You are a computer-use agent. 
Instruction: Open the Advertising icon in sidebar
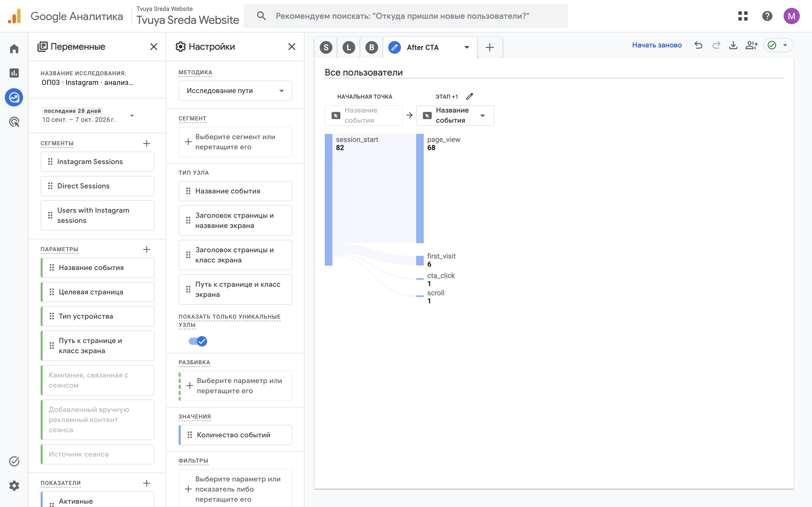pyautogui.click(x=14, y=122)
